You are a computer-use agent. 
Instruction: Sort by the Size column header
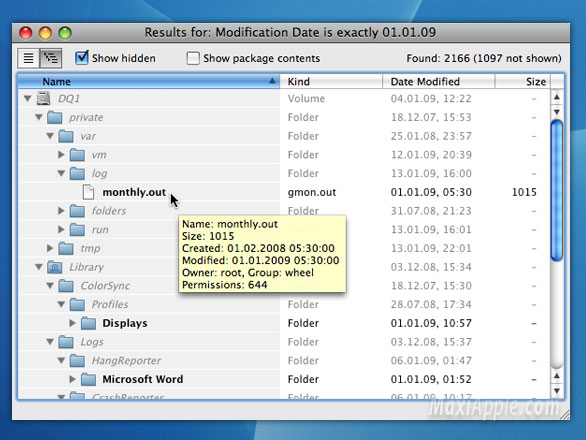tap(523, 81)
